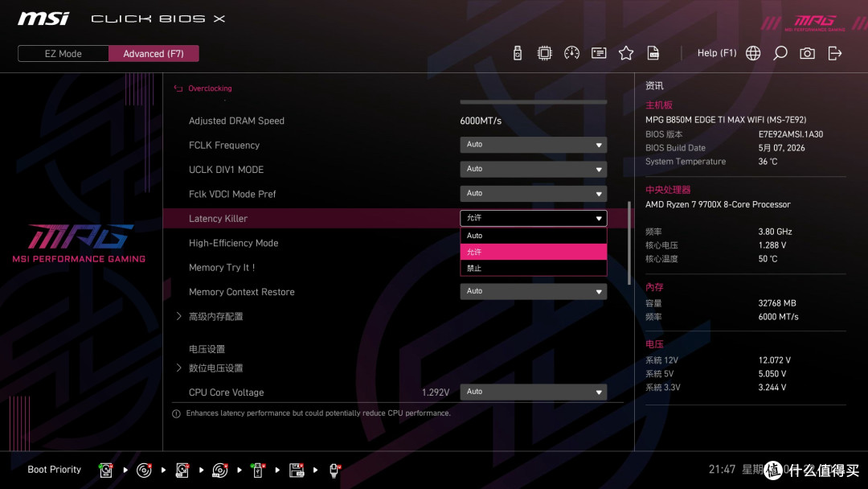Click the AMD Ryzen 7 9700X processor name
The width and height of the screenshot is (868, 489).
[718, 204]
